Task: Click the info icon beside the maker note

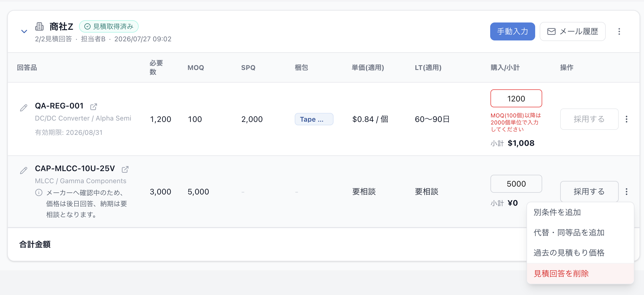Action: 39,192
